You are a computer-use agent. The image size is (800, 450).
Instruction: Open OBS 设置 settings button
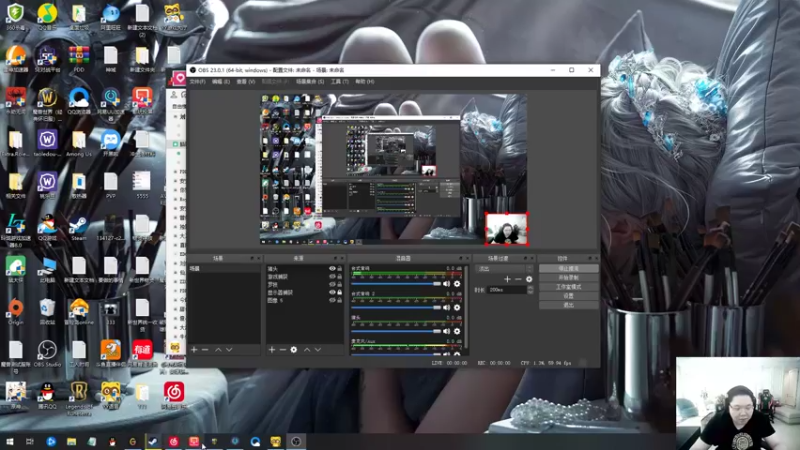coord(568,296)
